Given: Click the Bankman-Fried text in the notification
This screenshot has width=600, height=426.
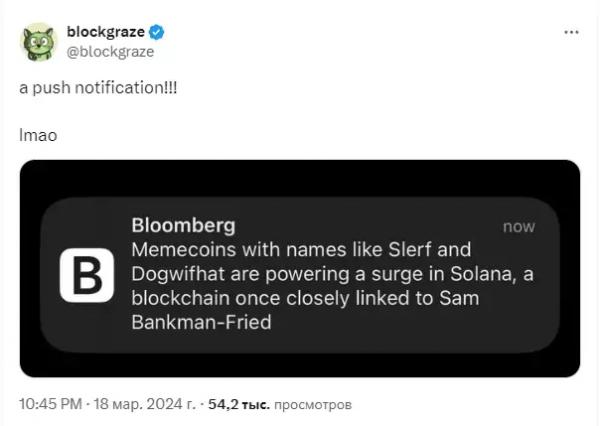Looking at the screenshot, I should click(x=201, y=322).
